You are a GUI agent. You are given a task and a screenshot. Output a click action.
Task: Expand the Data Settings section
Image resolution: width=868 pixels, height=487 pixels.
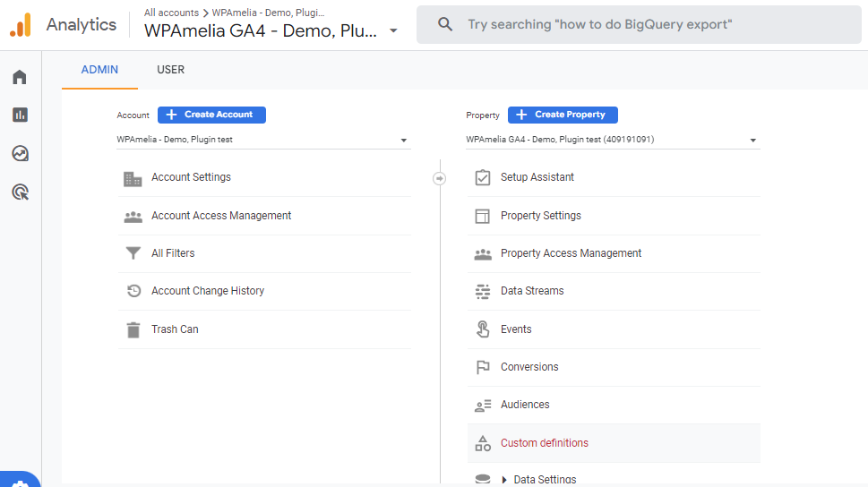click(504, 480)
